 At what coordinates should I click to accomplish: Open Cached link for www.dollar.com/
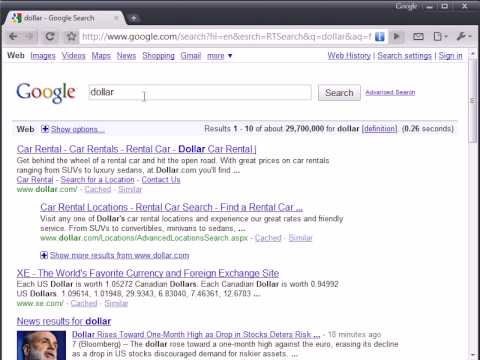(98, 189)
